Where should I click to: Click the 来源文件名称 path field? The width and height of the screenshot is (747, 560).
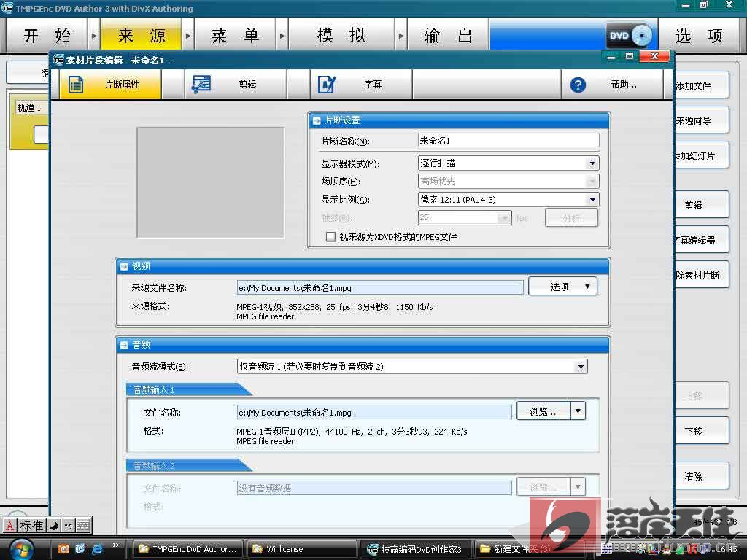pos(379,287)
